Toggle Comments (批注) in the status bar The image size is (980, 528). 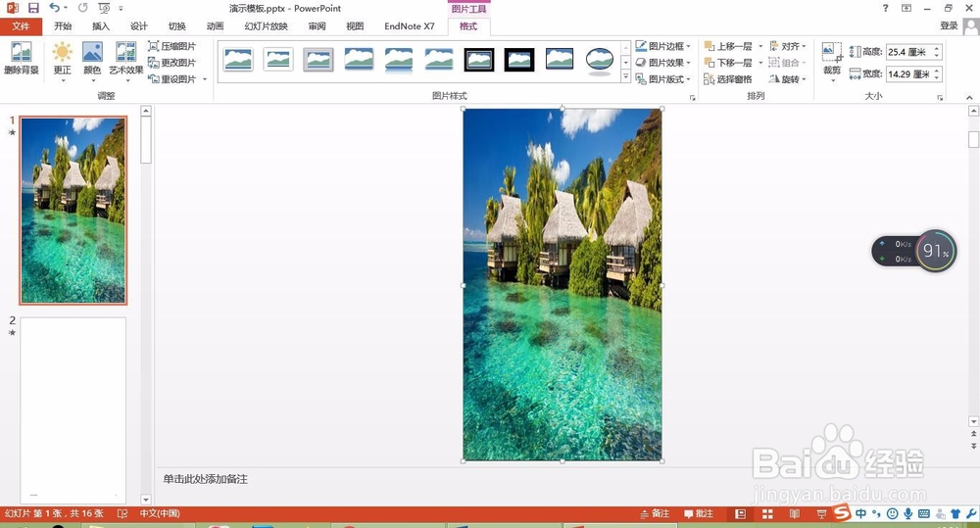click(x=698, y=513)
